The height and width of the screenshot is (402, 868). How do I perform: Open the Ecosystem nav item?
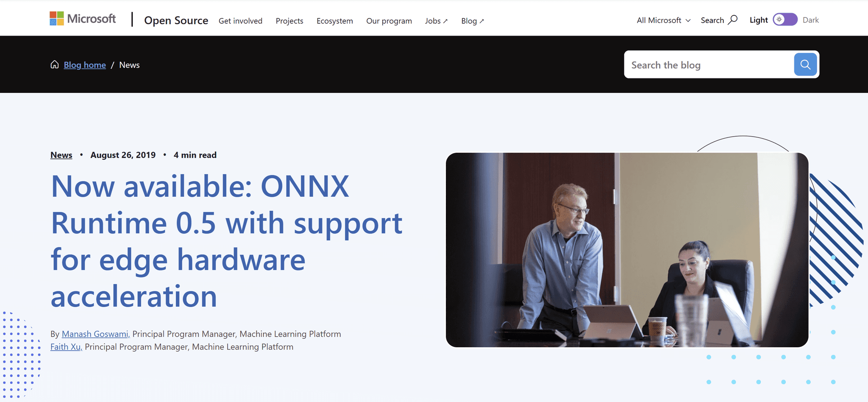coord(335,21)
